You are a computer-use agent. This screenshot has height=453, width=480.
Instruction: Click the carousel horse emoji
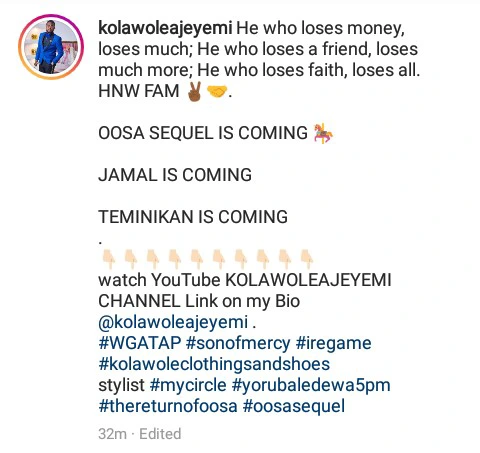(323, 133)
